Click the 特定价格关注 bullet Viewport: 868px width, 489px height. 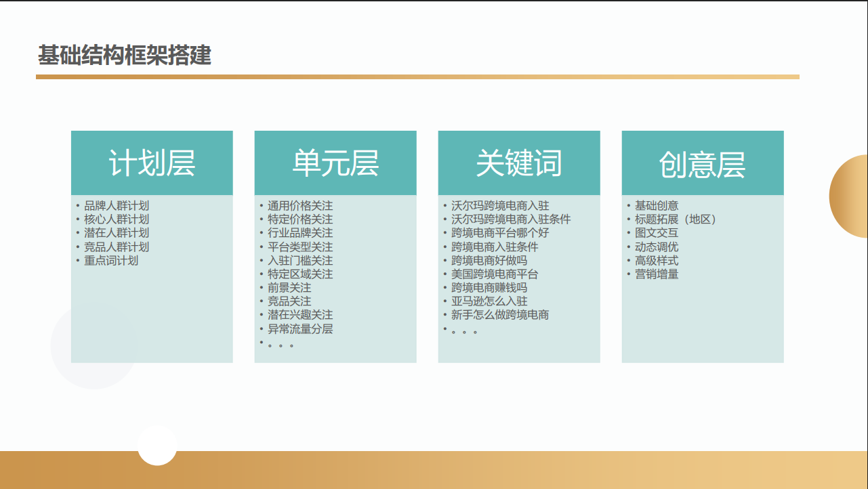click(300, 219)
